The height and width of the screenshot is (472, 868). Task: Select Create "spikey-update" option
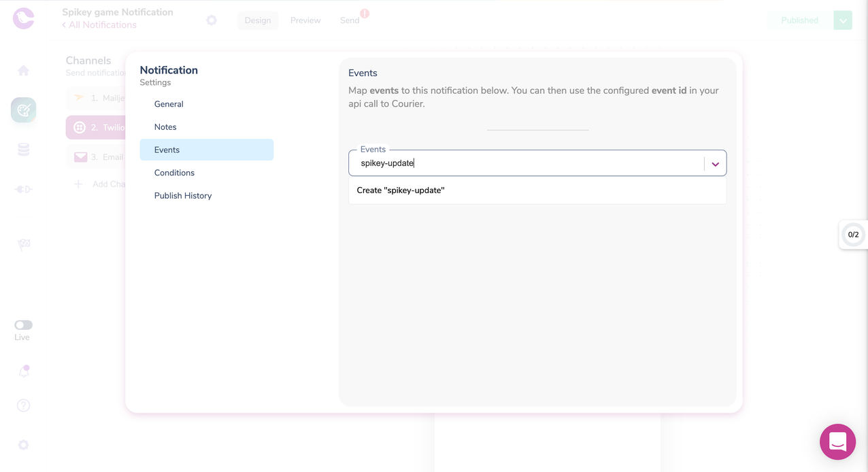pyautogui.click(x=401, y=190)
